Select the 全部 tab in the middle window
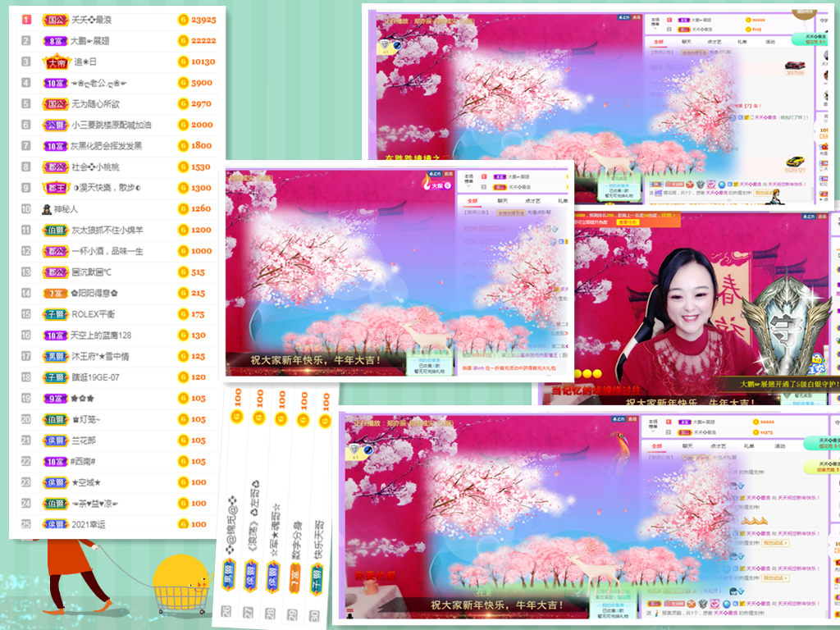The width and height of the screenshot is (840, 630). click(472, 201)
